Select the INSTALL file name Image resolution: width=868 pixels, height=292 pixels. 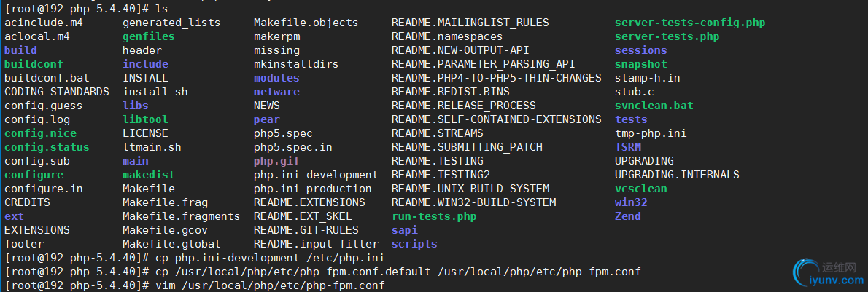[146, 78]
